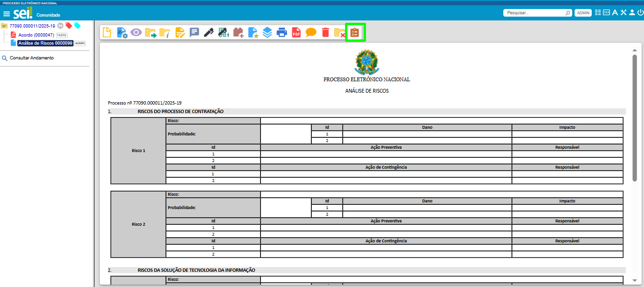Viewport: 644px width, 287px height.
Task: Click the SEI logo
Action: (22, 13)
